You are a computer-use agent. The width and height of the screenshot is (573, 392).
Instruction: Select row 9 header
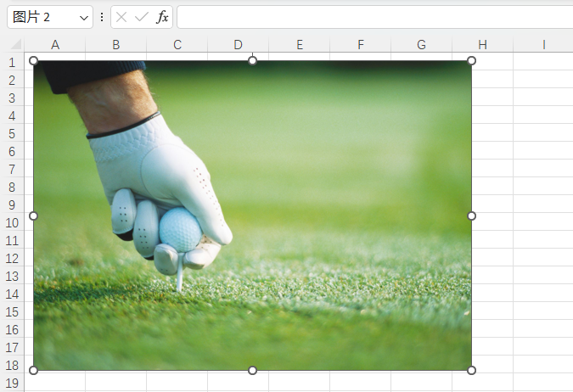12,205
